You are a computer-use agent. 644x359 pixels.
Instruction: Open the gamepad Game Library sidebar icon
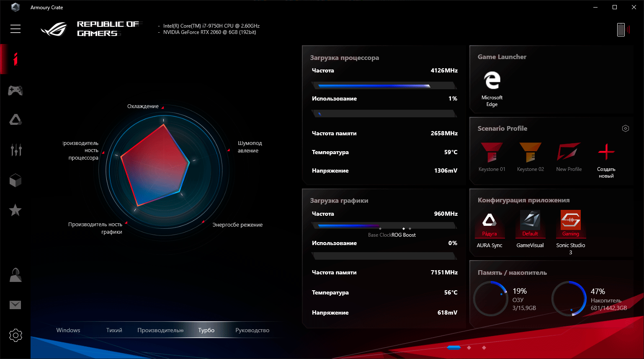click(x=15, y=90)
